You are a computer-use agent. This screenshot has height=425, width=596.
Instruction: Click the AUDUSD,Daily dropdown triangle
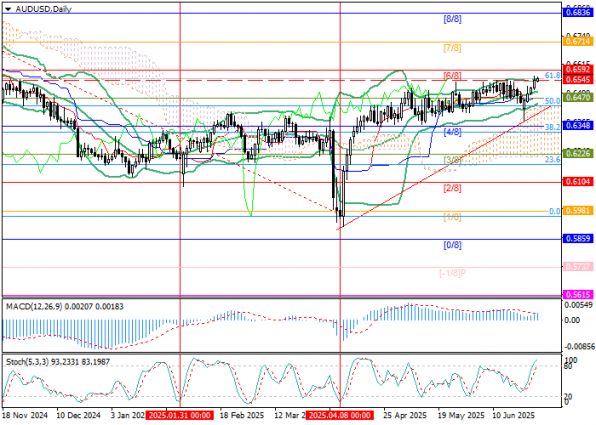pos(8,9)
